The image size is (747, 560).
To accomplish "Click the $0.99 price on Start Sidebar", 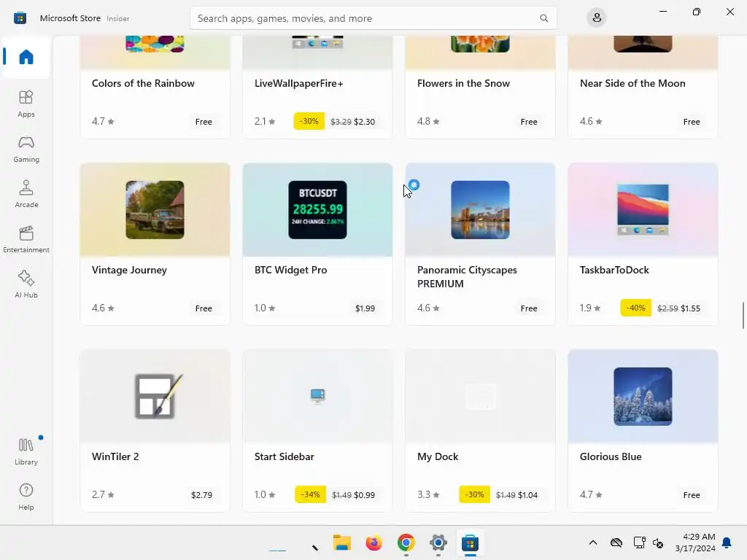I will coord(365,495).
